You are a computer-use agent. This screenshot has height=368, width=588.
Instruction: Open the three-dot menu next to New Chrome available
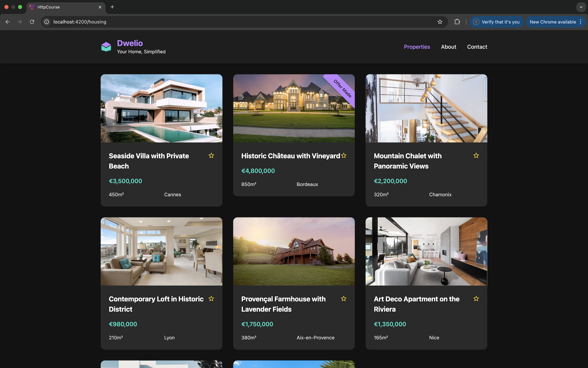[581, 22]
